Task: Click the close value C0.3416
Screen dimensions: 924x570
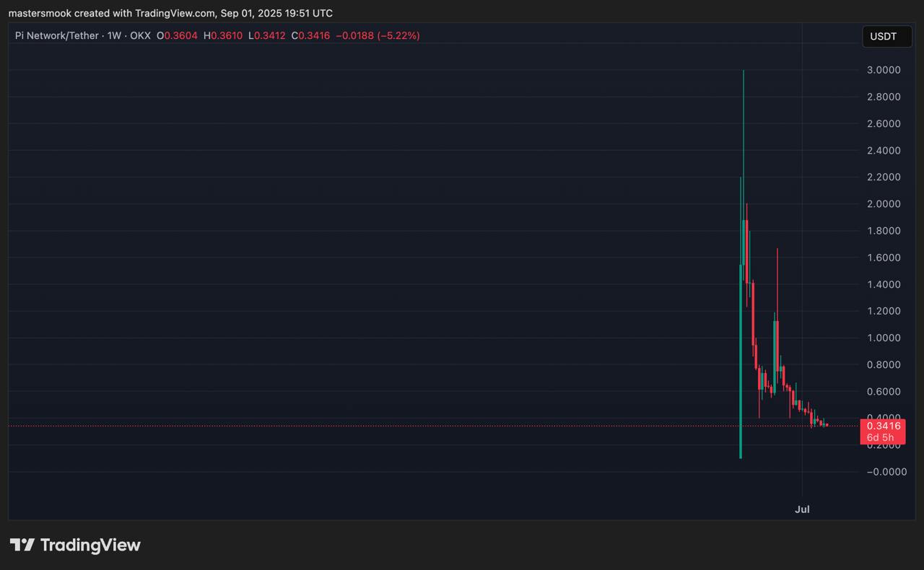Action: (x=310, y=35)
